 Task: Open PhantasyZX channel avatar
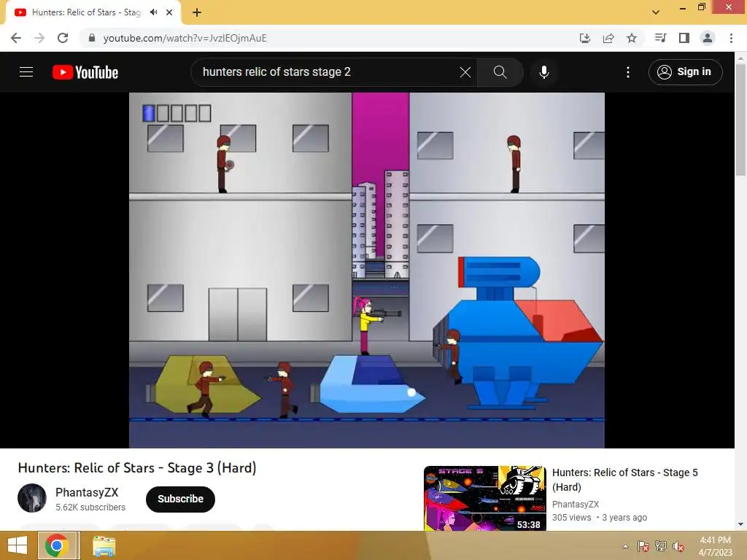coord(32,498)
